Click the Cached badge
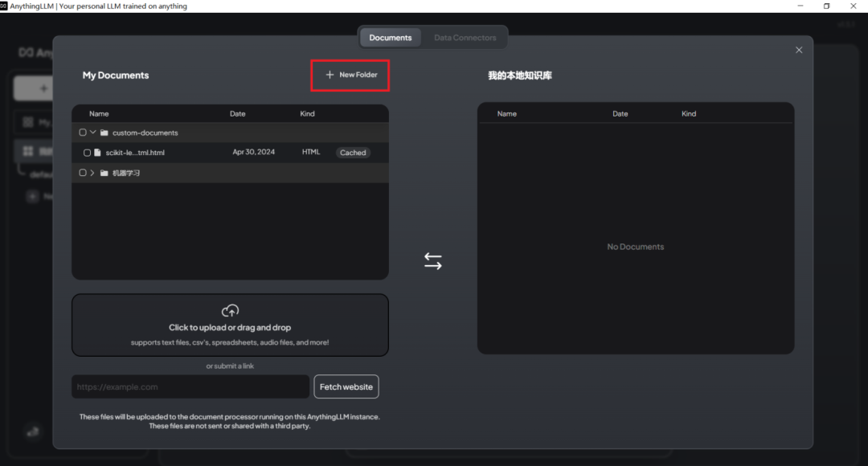 [x=353, y=153]
